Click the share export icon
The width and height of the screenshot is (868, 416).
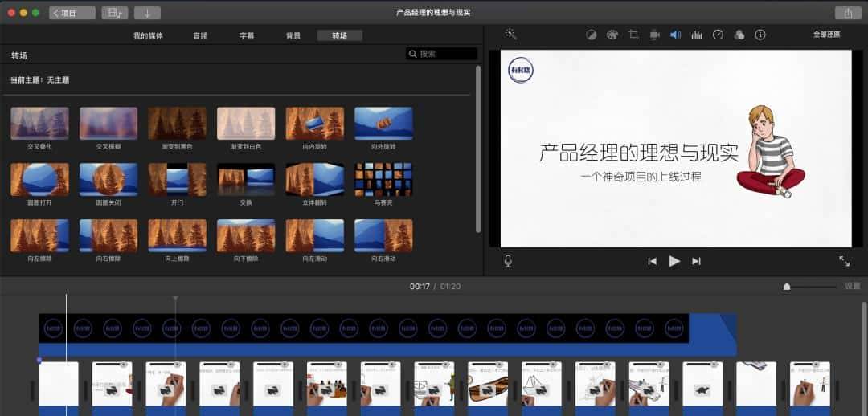pyautogui.click(x=848, y=13)
